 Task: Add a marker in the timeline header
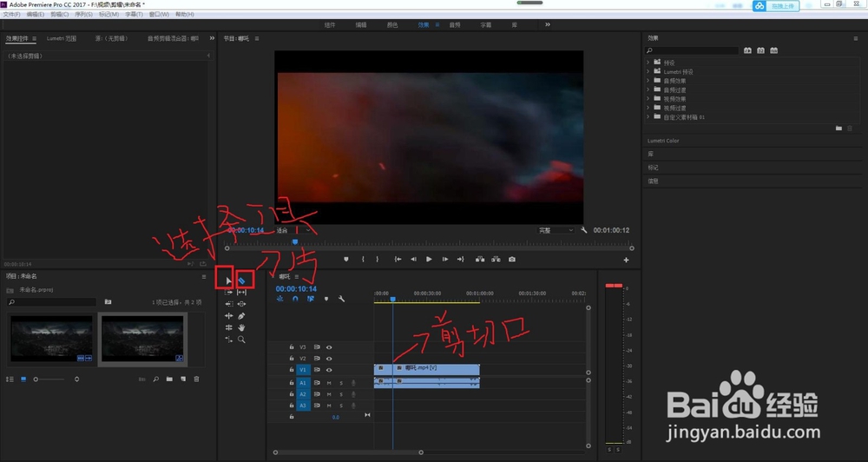pyautogui.click(x=326, y=299)
